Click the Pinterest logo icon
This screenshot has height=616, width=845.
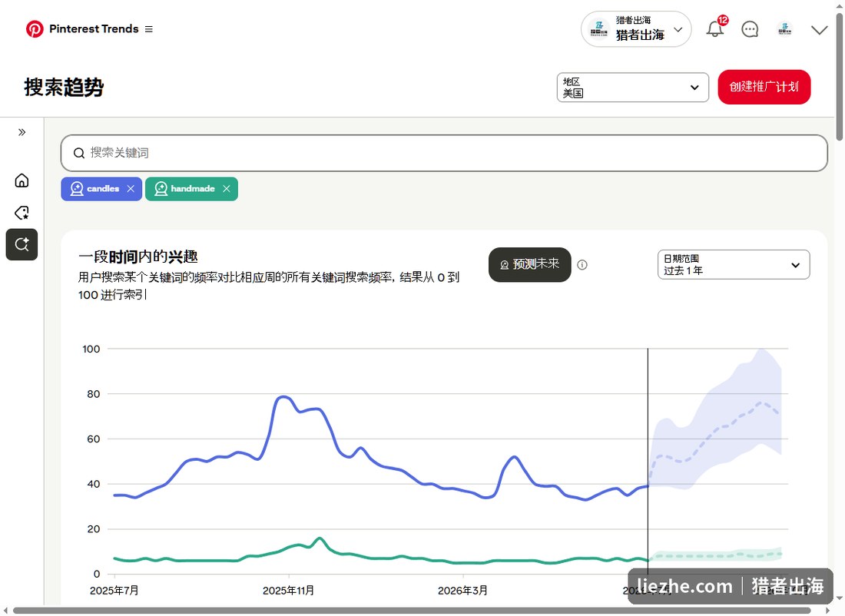tap(35, 29)
